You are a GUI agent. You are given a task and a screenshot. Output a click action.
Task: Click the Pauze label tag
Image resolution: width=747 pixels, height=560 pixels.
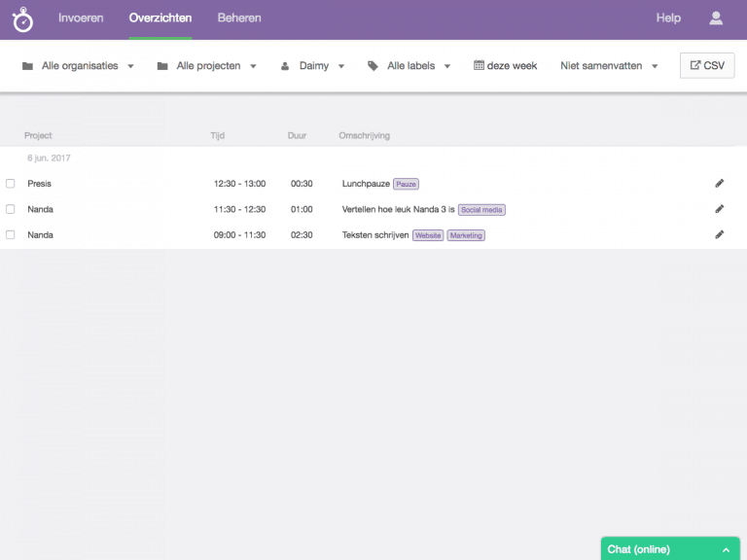406,185
